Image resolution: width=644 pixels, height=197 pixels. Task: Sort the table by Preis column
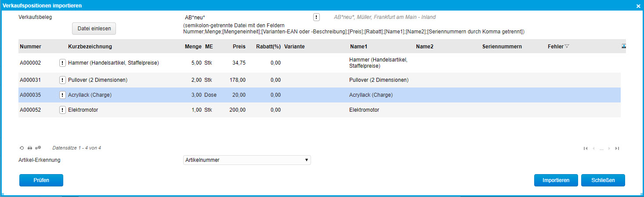[x=239, y=47]
